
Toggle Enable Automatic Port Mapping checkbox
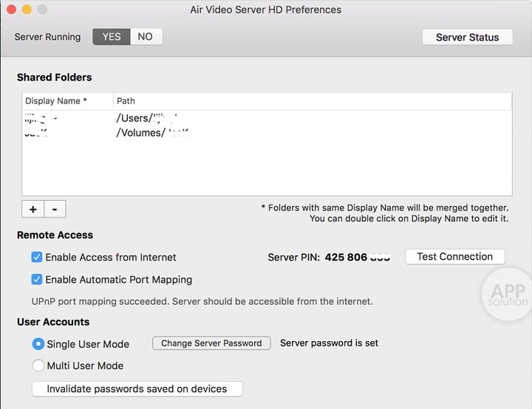(37, 280)
